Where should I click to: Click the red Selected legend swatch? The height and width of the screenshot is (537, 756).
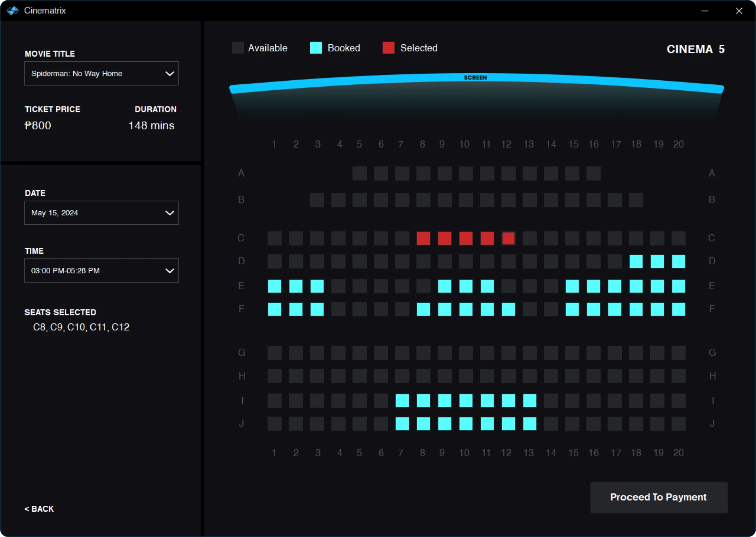pos(388,48)
